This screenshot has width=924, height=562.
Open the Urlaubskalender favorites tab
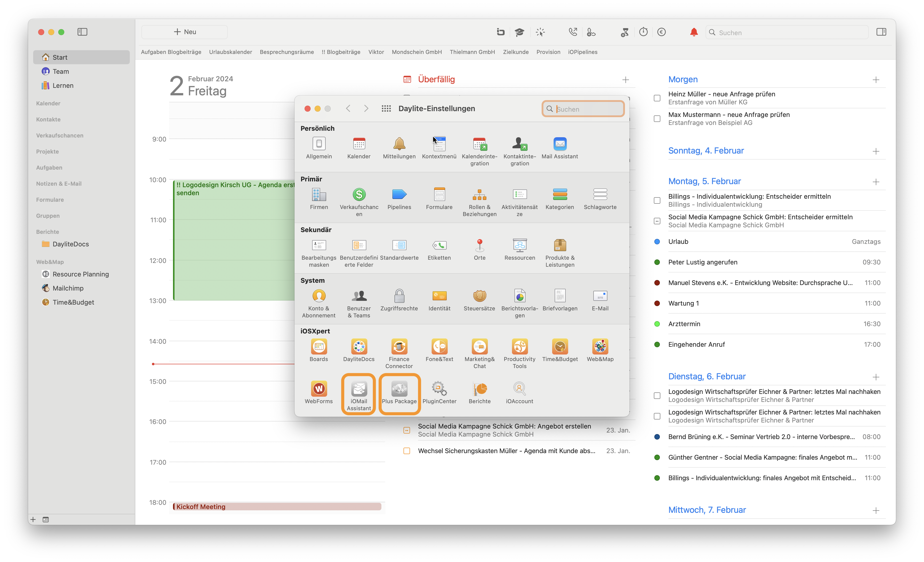[231, 52]
